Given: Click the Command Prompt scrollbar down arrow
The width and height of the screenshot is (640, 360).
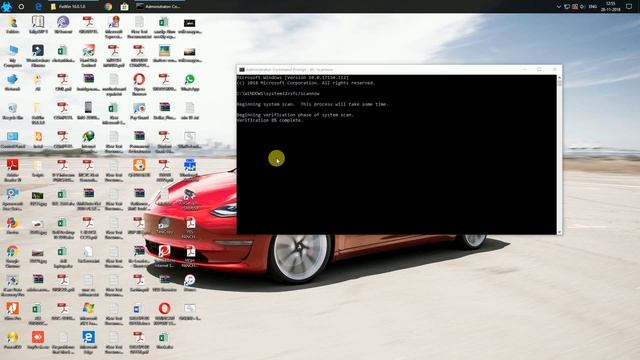Looking at the screenshot, I should pos(559,232).
